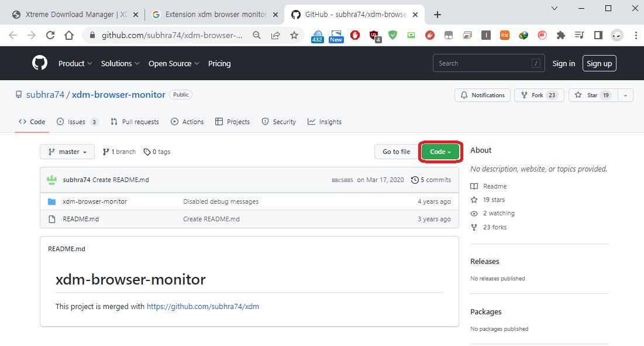The height and width of the screenshot is (346, 644).
Task: Click the forward navigation arrow
Action: [x=32, y=35]
